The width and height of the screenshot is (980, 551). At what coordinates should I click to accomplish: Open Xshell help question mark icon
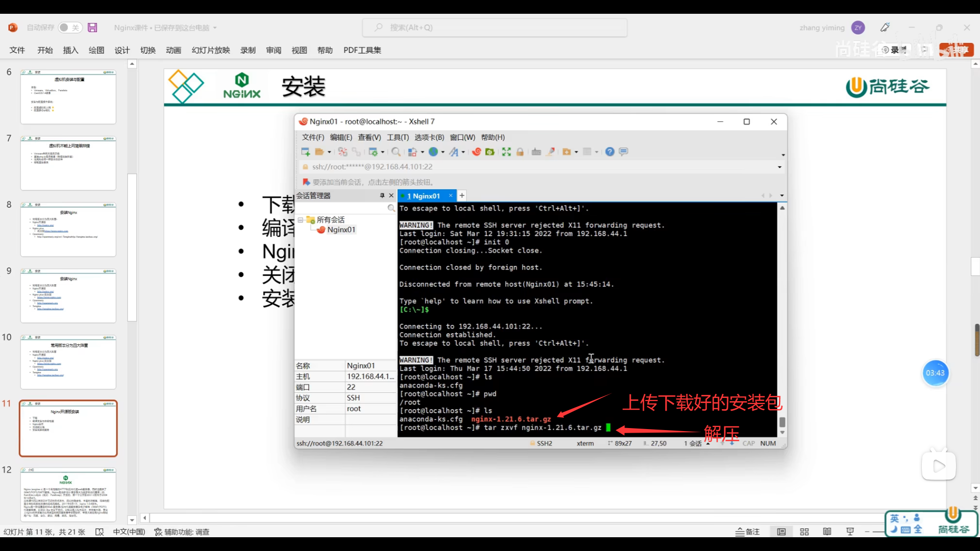point(609,152)
